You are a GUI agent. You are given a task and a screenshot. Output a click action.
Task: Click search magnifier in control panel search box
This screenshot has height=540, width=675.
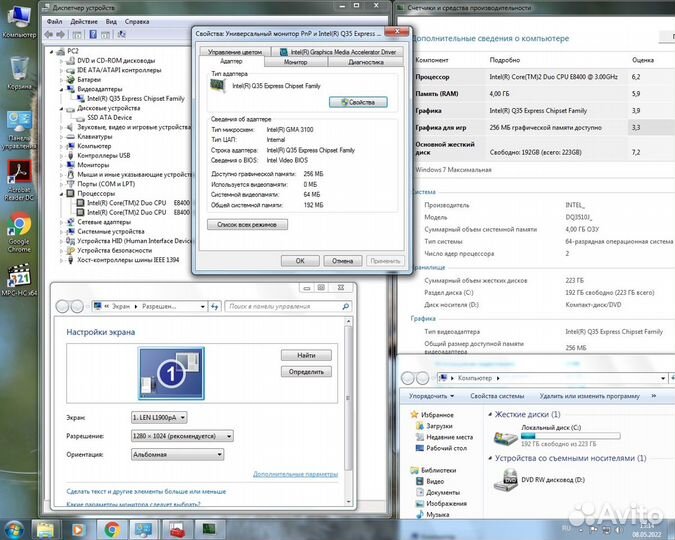coord(345,307)
